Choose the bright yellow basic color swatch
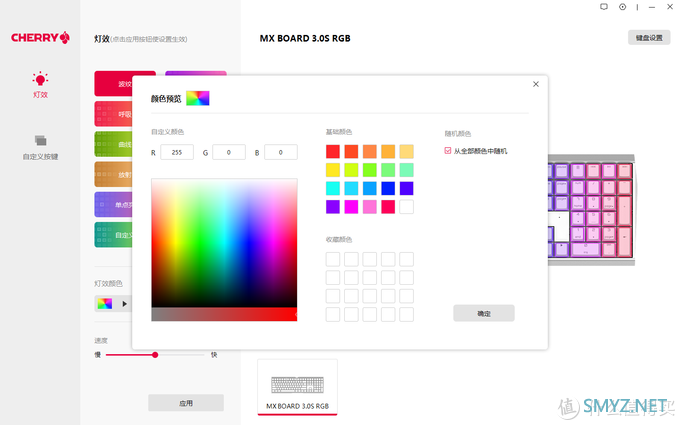The image size is (680, 425). point(333,170)
